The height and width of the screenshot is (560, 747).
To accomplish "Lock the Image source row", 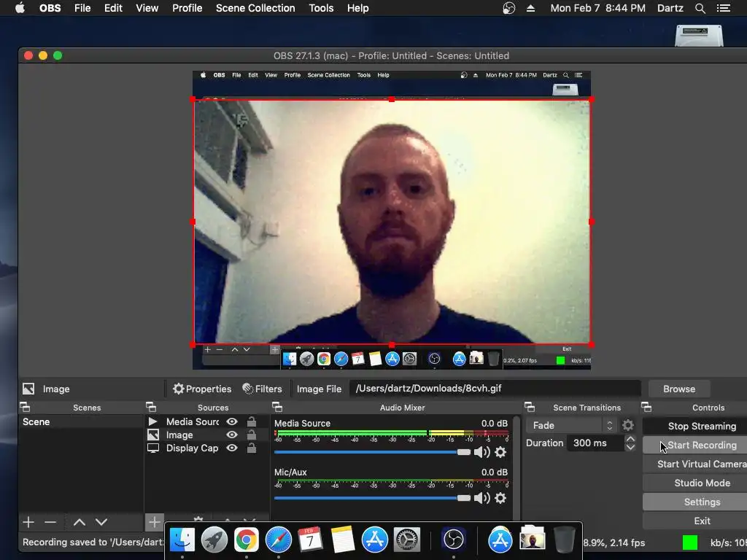I will pos(251,435).
